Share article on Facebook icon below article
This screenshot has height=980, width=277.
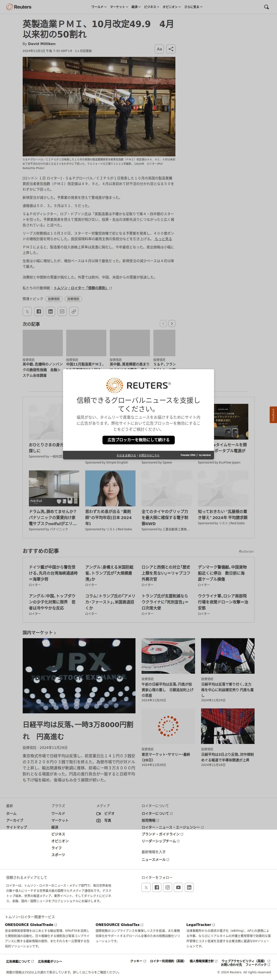click(39, 311)
